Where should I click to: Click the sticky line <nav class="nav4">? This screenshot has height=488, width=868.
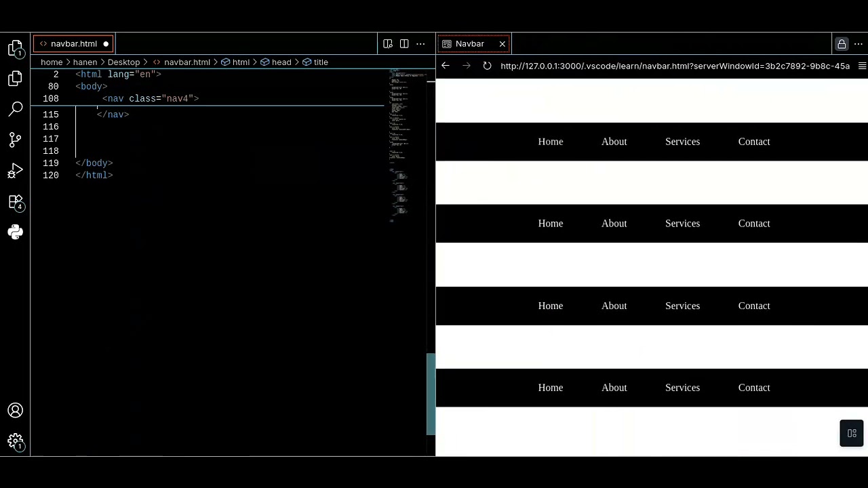tap(151, 99)
